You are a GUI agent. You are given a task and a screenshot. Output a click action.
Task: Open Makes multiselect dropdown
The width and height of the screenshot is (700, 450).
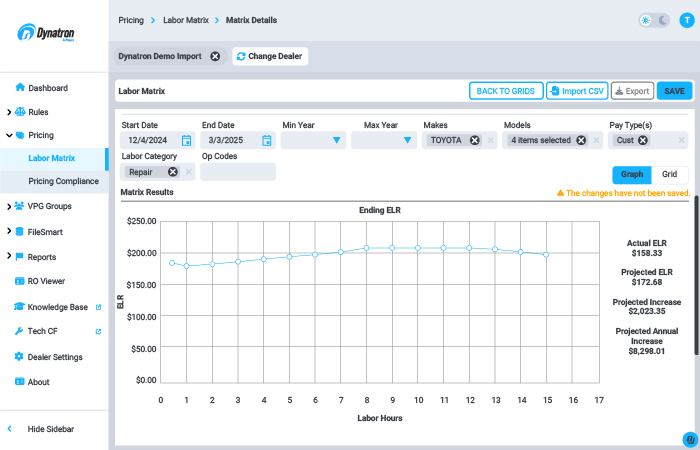click(x=459, y=140)
